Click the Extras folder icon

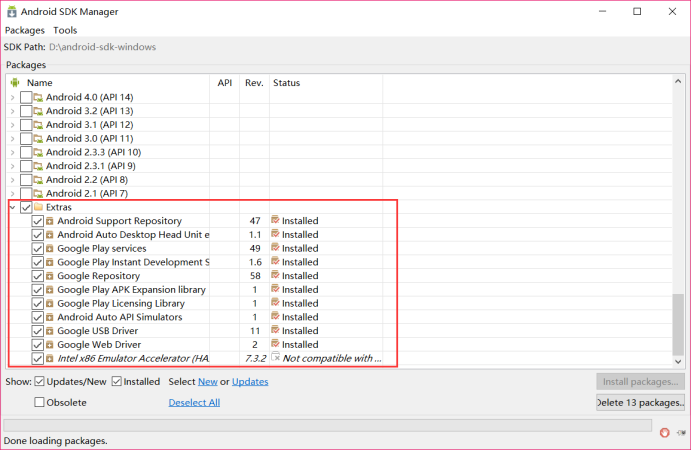tap(38, 207)
